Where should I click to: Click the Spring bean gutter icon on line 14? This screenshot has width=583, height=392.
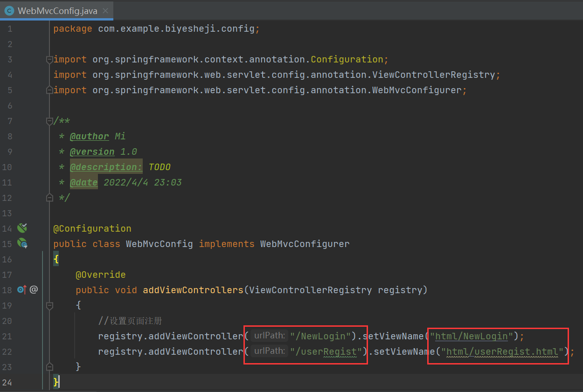[x=22, y=228]
